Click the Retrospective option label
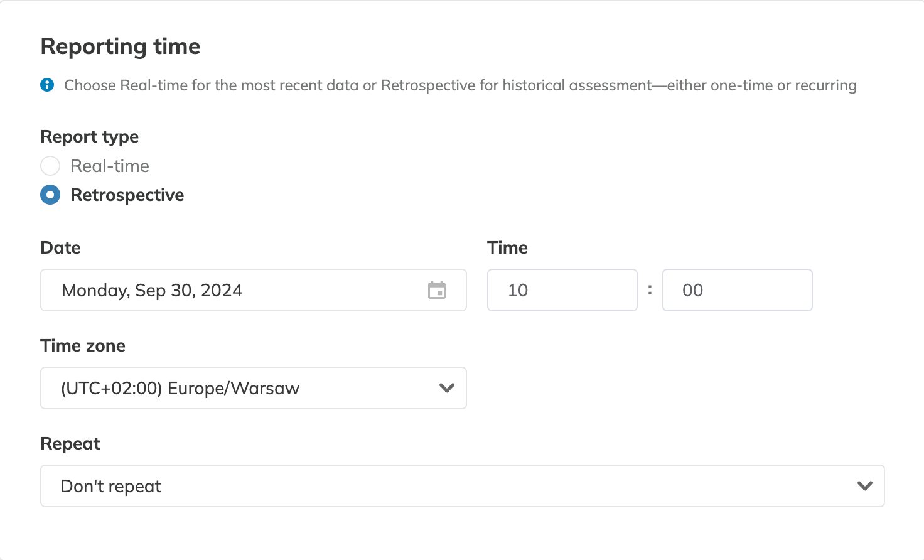924x560 pixels. [x=127, y=195]
